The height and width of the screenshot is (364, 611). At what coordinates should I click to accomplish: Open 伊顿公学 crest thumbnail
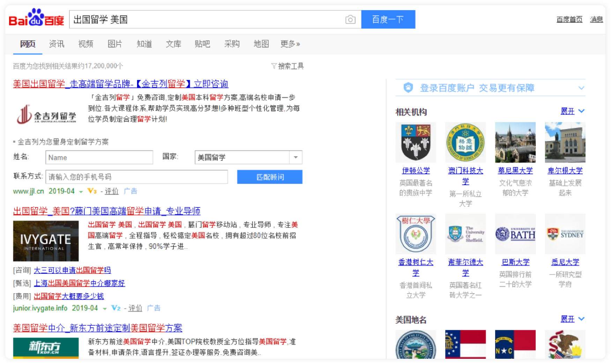[416, 142]
